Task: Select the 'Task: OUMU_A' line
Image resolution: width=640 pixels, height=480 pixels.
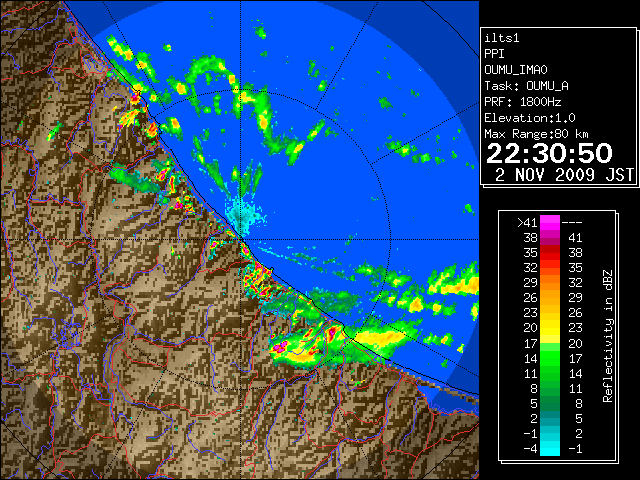Action: coord(527,86)
